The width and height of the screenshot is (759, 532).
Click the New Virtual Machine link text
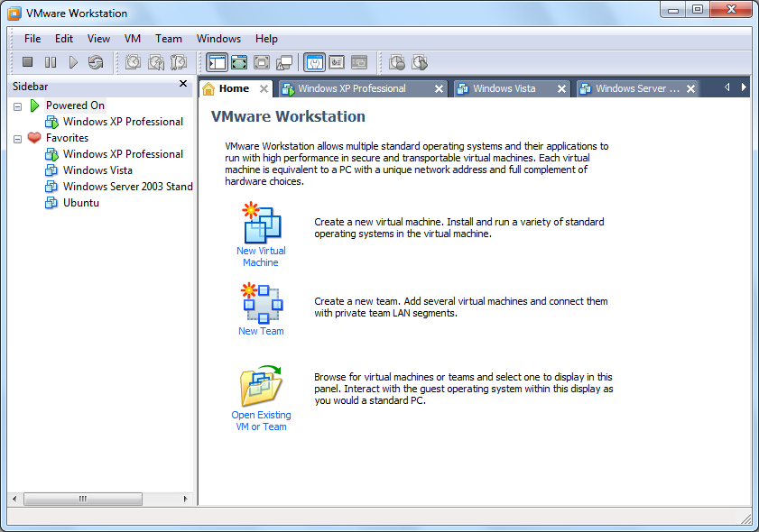[x=261, y=257]
